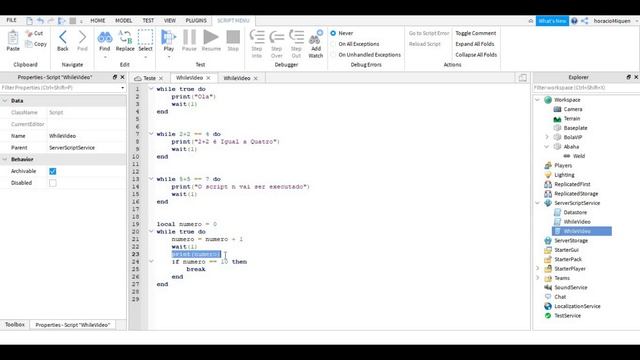The width and height of the screenshot is (640, 360).
Task: Select On All Exceptions radio
Action: (x=333, y=44)
